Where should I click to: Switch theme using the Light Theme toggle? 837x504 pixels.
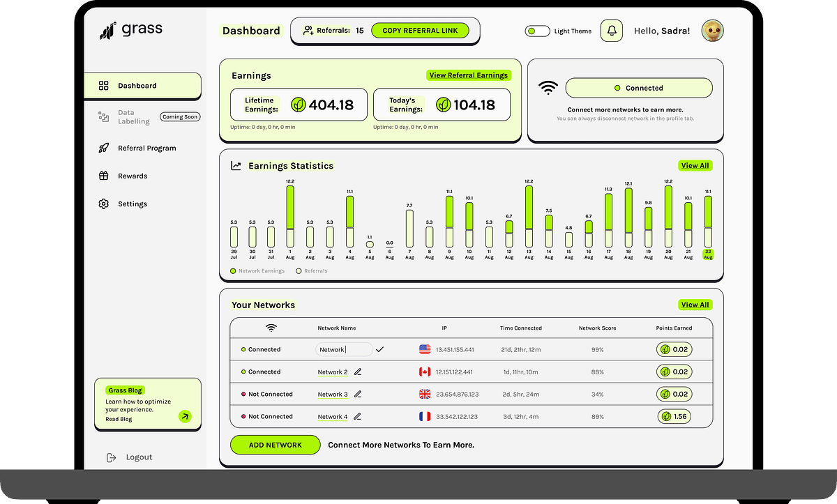(537, 31)
